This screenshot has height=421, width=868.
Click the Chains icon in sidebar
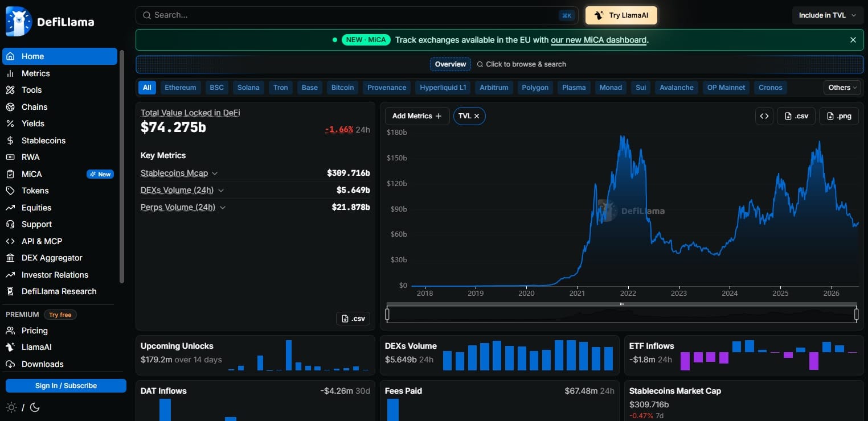click(10, 107)
